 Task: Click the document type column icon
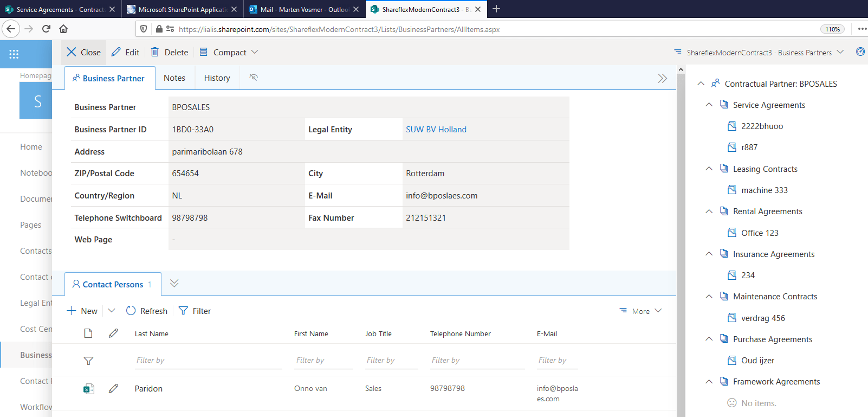[88, 333]
